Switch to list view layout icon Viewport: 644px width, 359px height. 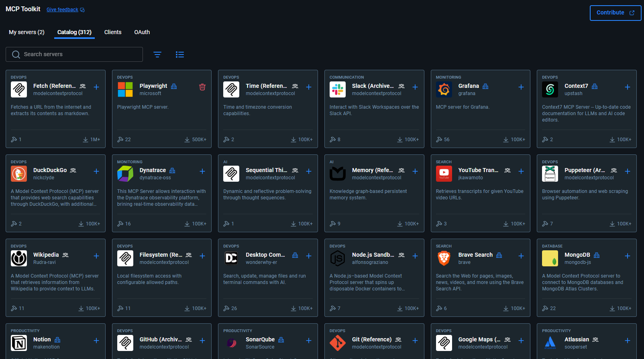click(180, 55)
